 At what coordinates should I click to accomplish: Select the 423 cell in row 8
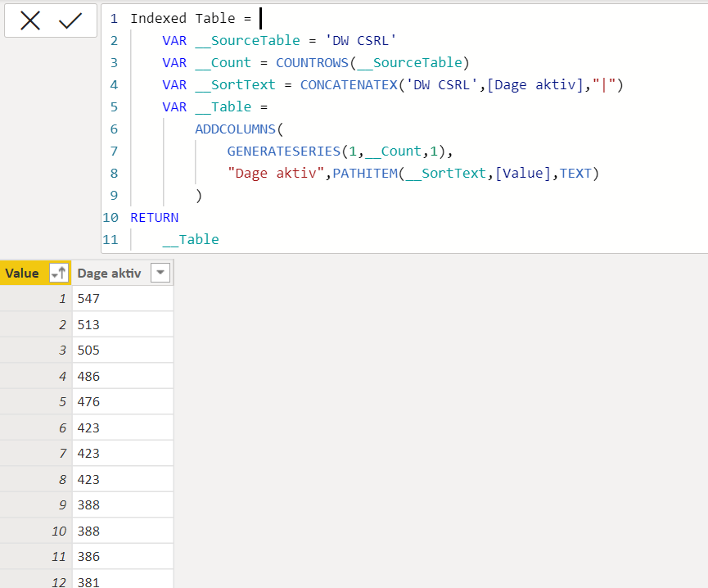point(123,479)
